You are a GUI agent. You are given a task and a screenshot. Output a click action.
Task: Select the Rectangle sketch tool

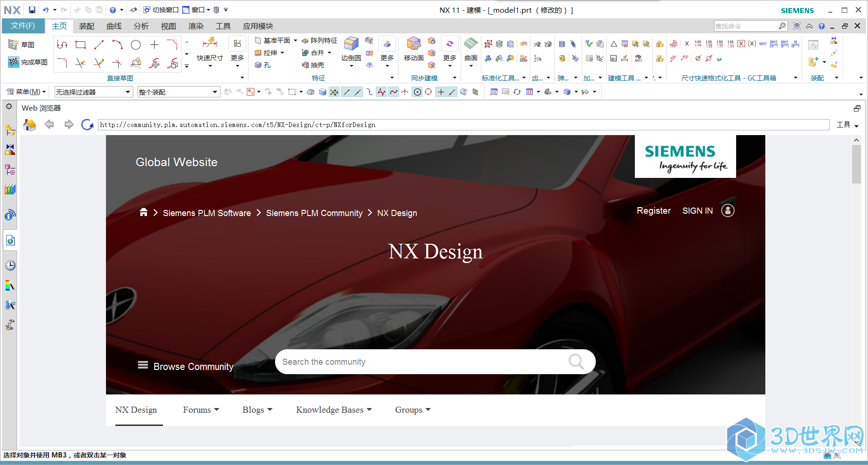81,45
